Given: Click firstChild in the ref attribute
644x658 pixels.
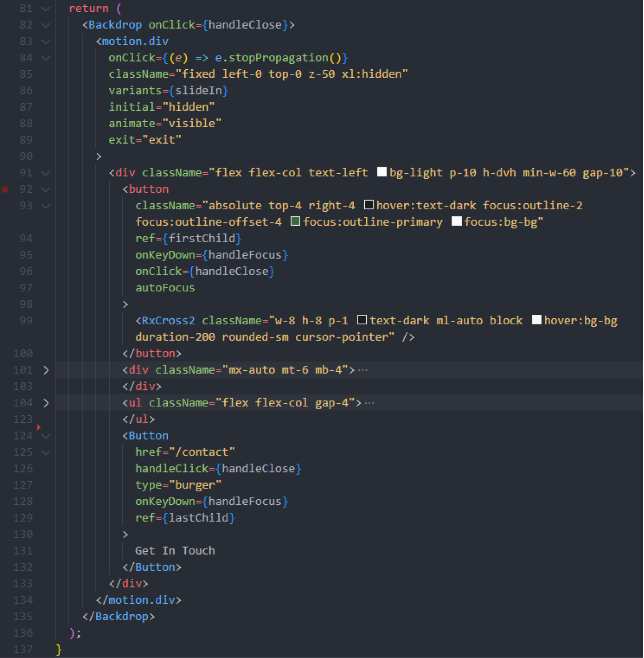Looking at the screenshot, I should coord(202,239).
